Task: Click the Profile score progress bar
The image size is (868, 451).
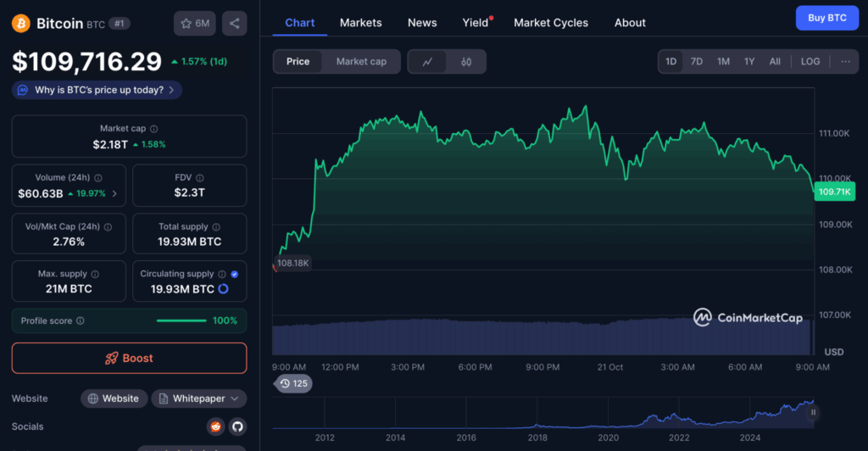Action: pos(181,321)
